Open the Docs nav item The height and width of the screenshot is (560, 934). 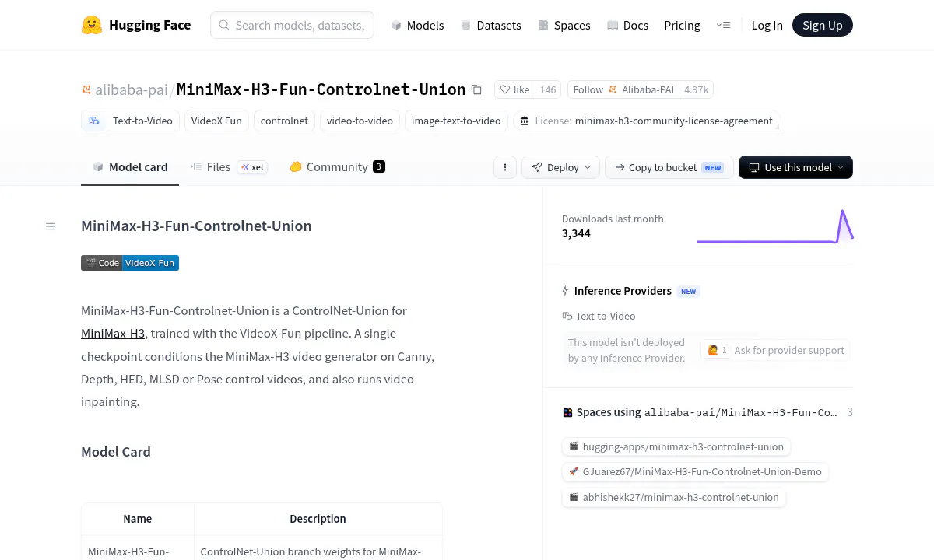627,25
